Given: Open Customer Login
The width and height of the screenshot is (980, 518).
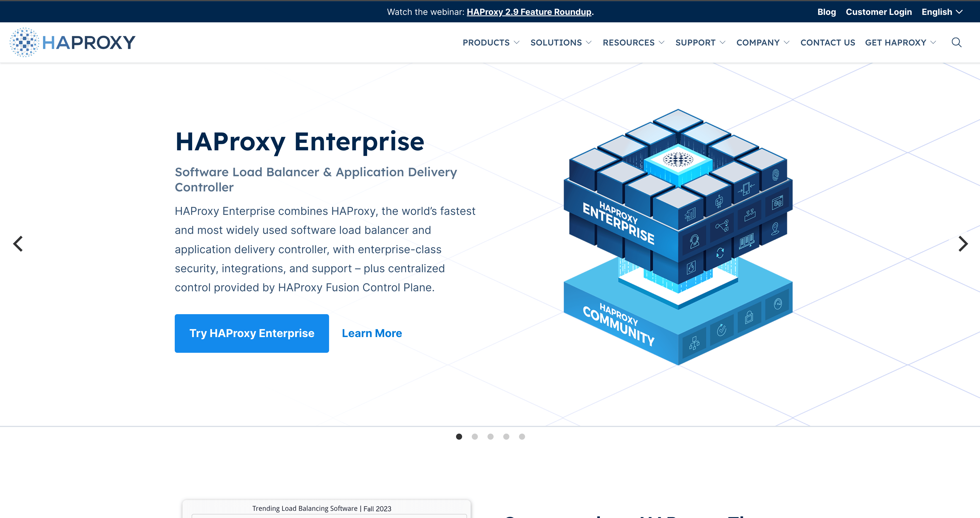Looking at the screenshot, I should [x=878, y=12].
